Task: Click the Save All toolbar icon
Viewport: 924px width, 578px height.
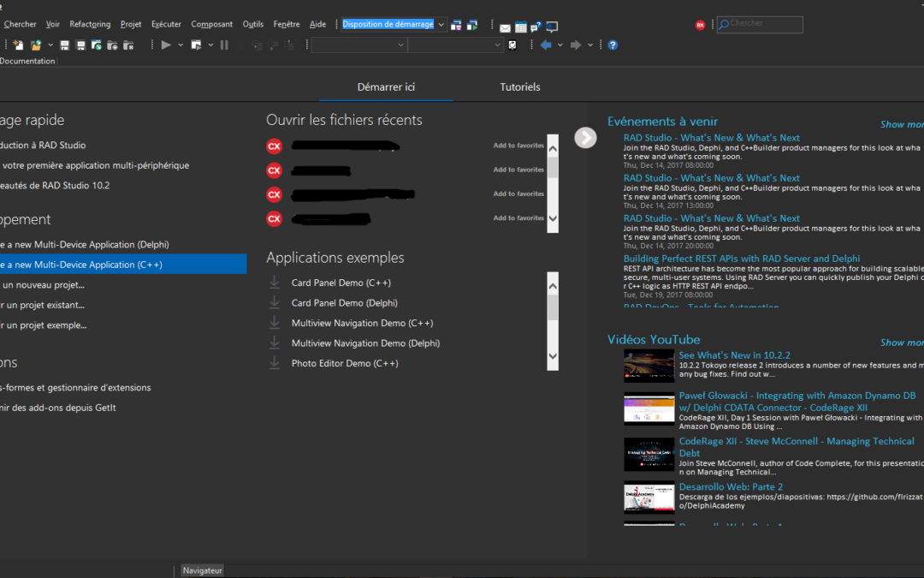Action: (x=80, y=45)
